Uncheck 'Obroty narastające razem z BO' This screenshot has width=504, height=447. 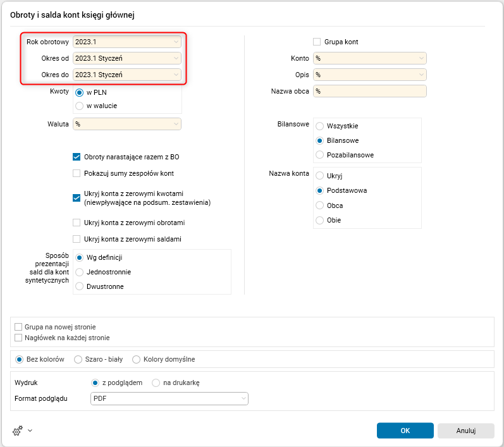tap(77, 157)
